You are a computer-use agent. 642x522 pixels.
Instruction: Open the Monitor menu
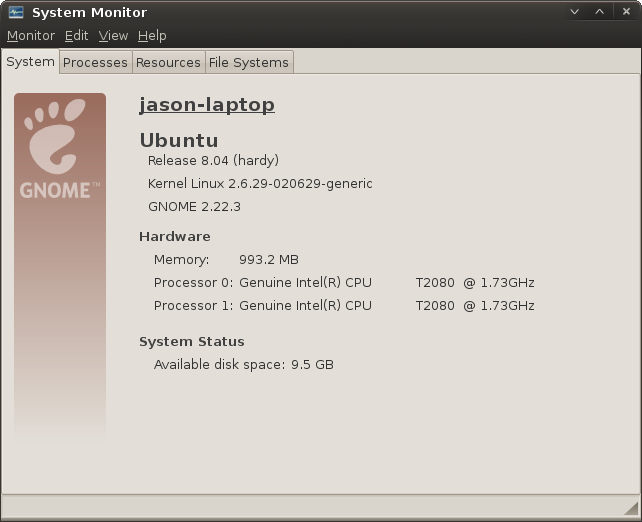pyautogui.click(x=31, y=36)
